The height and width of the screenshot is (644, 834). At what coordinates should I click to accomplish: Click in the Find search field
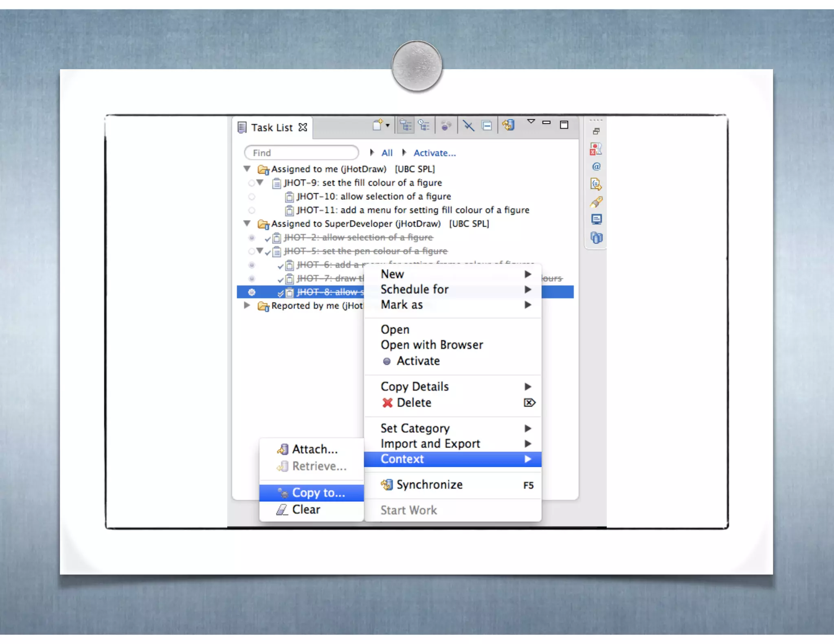pyautogui.click(x=301, y=153)
